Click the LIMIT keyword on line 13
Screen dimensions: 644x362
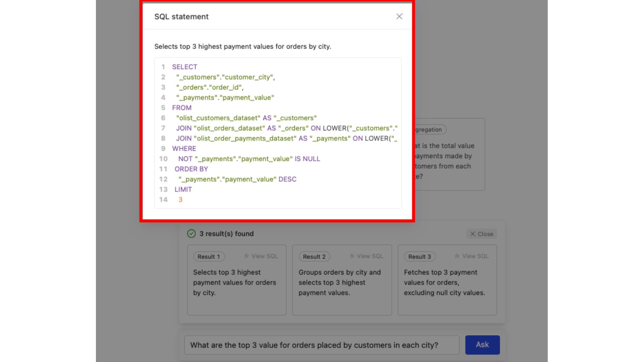[x=183, y=189]
